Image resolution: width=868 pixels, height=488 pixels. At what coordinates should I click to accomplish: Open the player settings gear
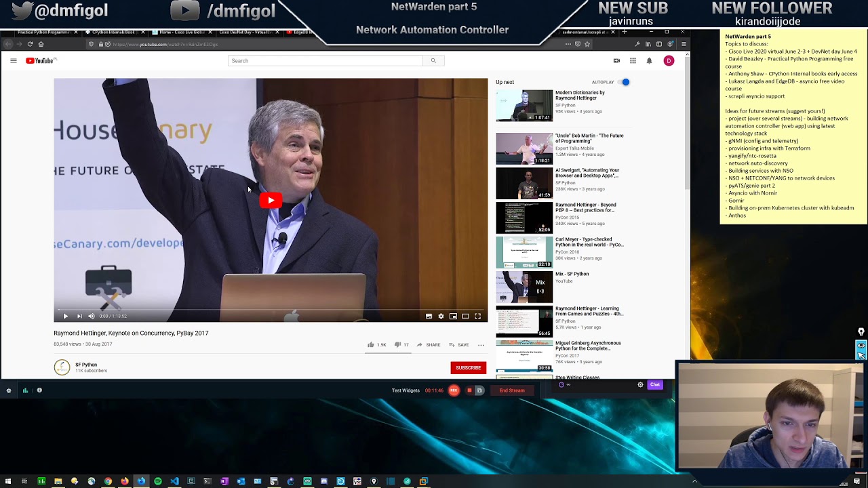pyautogui.click(x=441, y=316)
